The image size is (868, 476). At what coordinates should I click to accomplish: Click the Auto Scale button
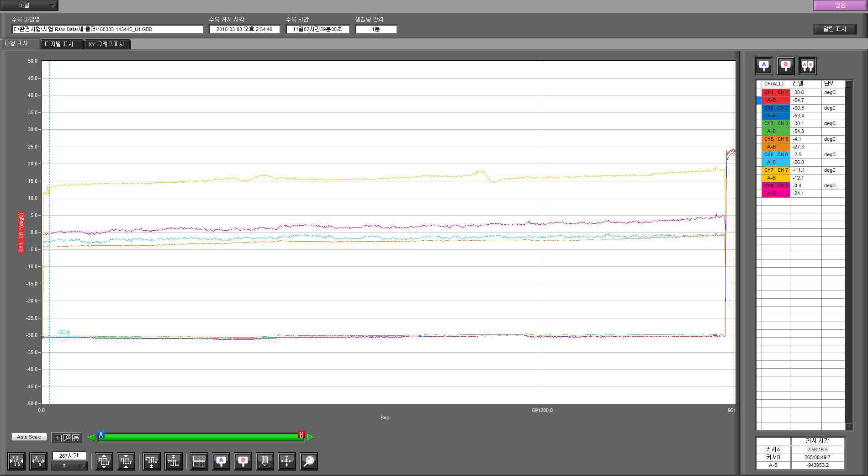click(29, 437)
